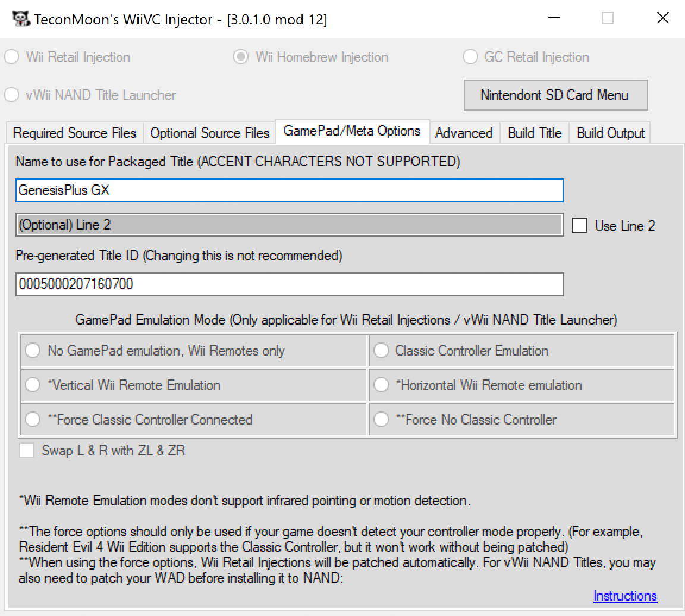Choose No GamePad emulation, Wii Remotes only

pos(33,350)
